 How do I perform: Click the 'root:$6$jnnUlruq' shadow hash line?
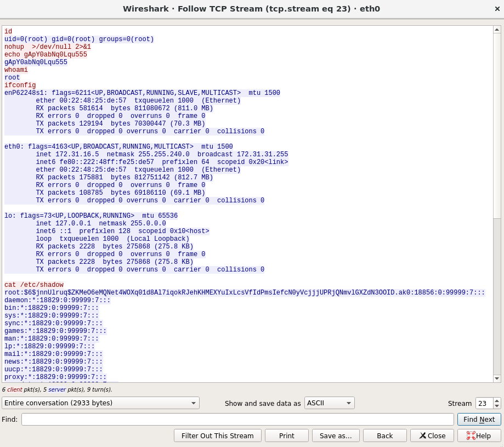click(x=245, y=292)
